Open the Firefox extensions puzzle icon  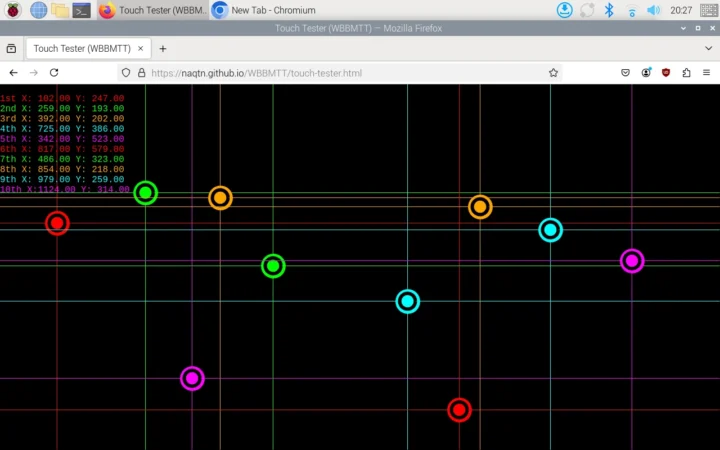click(x=686, y=73)
